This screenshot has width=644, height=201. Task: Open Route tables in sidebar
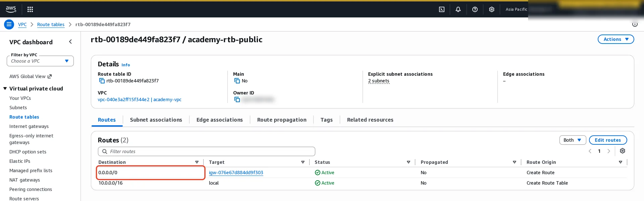(24, 117)
